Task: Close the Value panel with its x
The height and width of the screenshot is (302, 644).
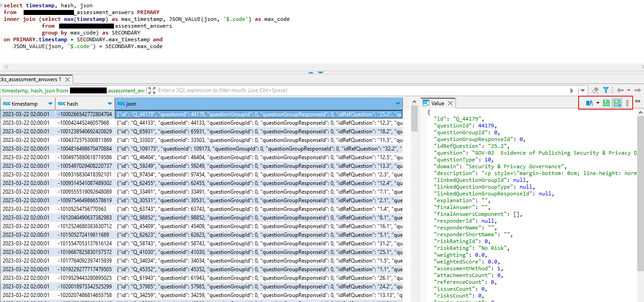Action: click(450, 102)
